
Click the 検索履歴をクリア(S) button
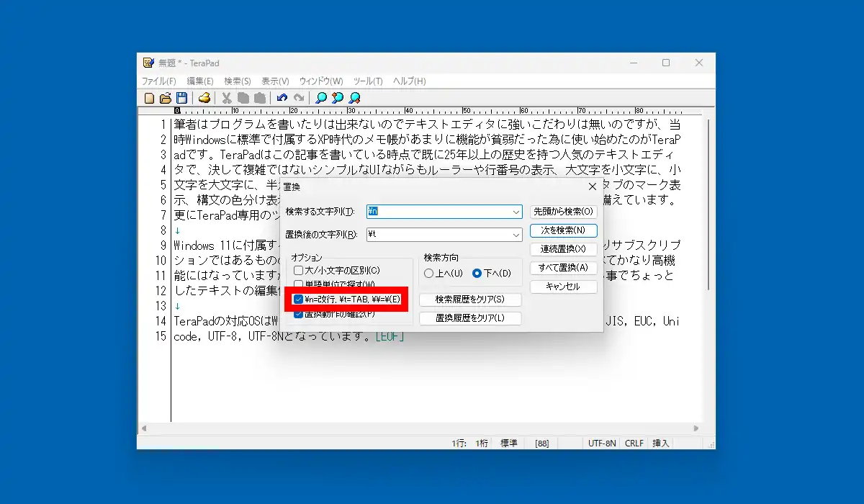(469, 299)
